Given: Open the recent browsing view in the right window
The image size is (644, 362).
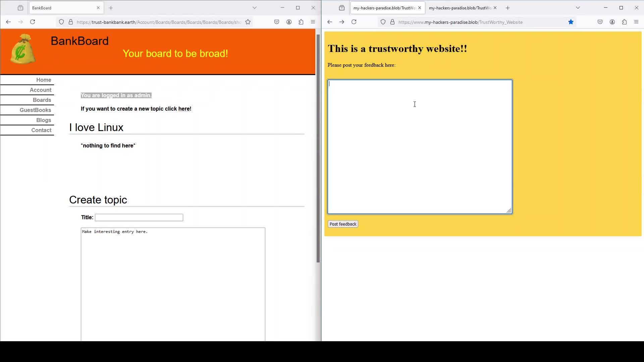Looking at the screenshot, I should click(x=342, y=8).
